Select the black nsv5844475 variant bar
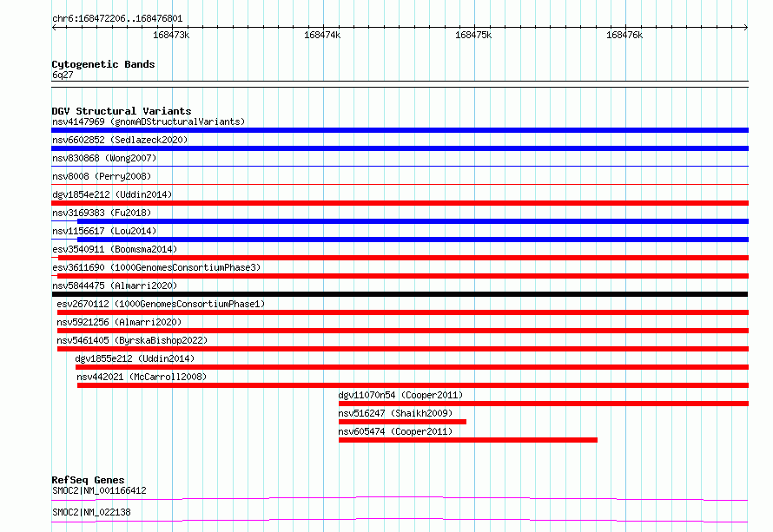Image resolution: width=773 pixels, height=532 pixels. point(400,294)
